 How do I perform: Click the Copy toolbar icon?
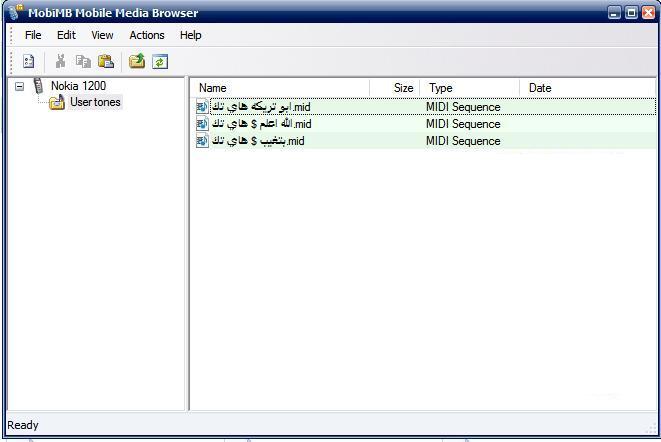pyautogui.click(x=83, y=61)
